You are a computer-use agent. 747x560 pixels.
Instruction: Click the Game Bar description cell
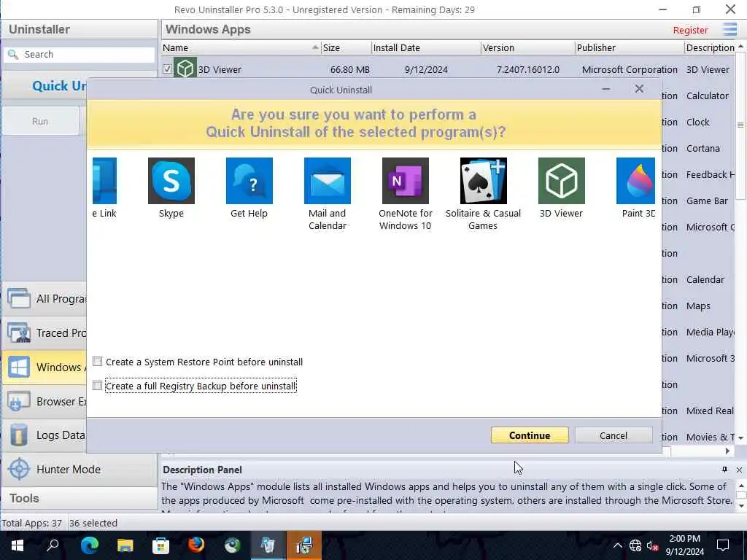tap(707, 201)
